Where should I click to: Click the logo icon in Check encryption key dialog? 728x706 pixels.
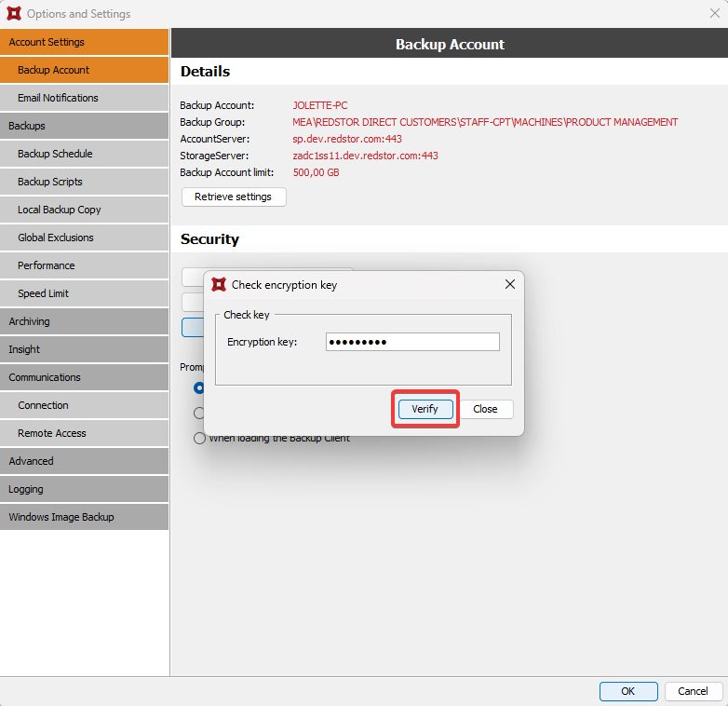coord(219,284)
